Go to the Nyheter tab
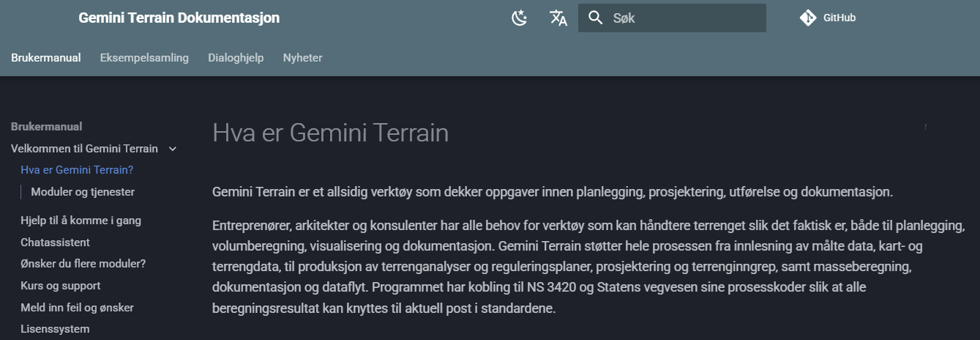The image size is (980, 340). click(x=302, y=58)
